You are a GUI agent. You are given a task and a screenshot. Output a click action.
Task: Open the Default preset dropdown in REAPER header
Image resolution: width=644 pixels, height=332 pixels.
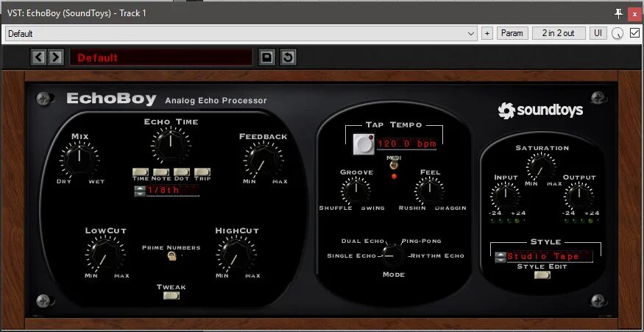(241, 34)
